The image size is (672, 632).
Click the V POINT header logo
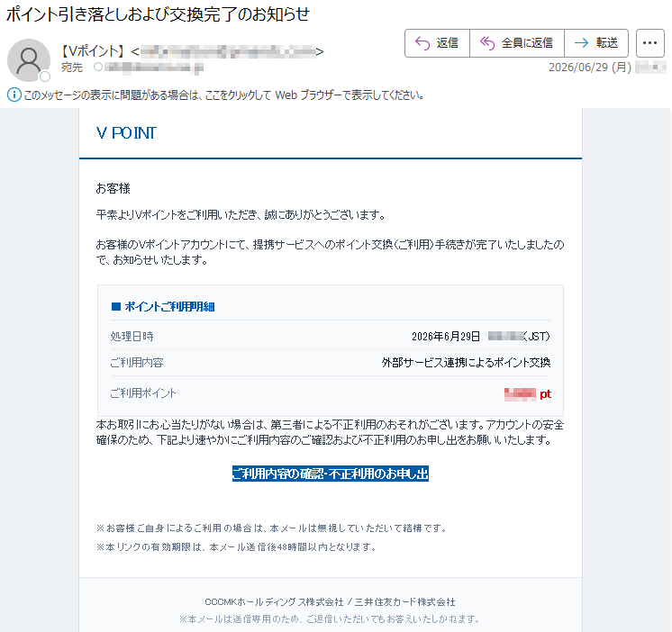coord(126,133)
